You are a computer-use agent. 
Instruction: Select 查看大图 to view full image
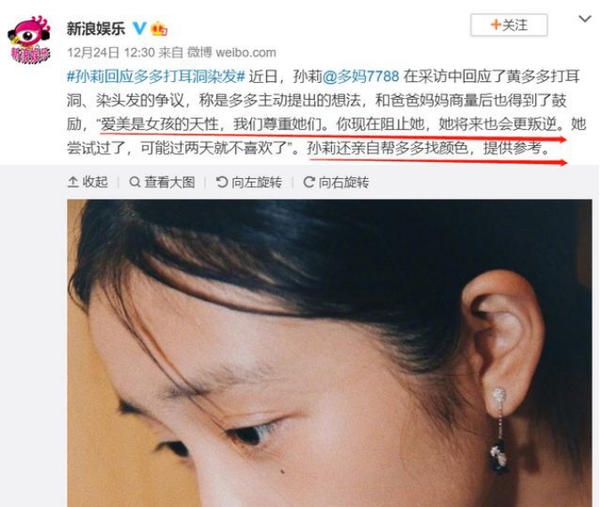(162, 182)
